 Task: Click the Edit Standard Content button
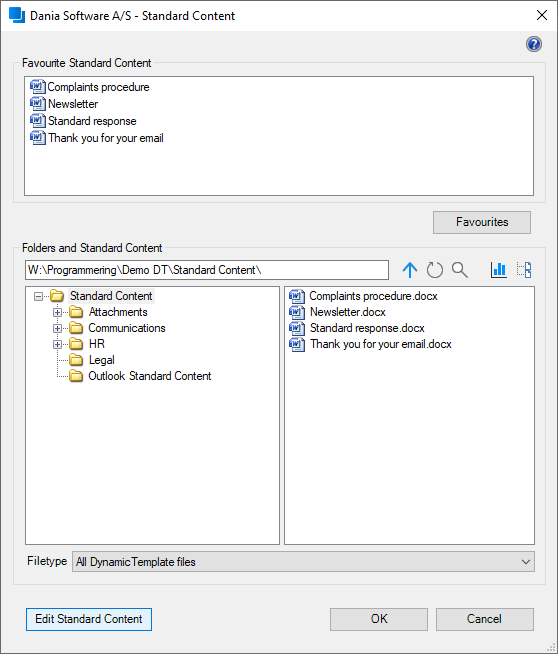click(x=89, y=619)
